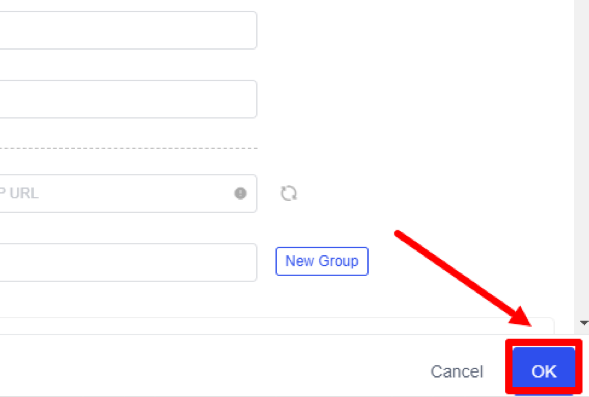Click the circular refresh arrows icon
Viewport: 589px width, 397px height.
288,193
